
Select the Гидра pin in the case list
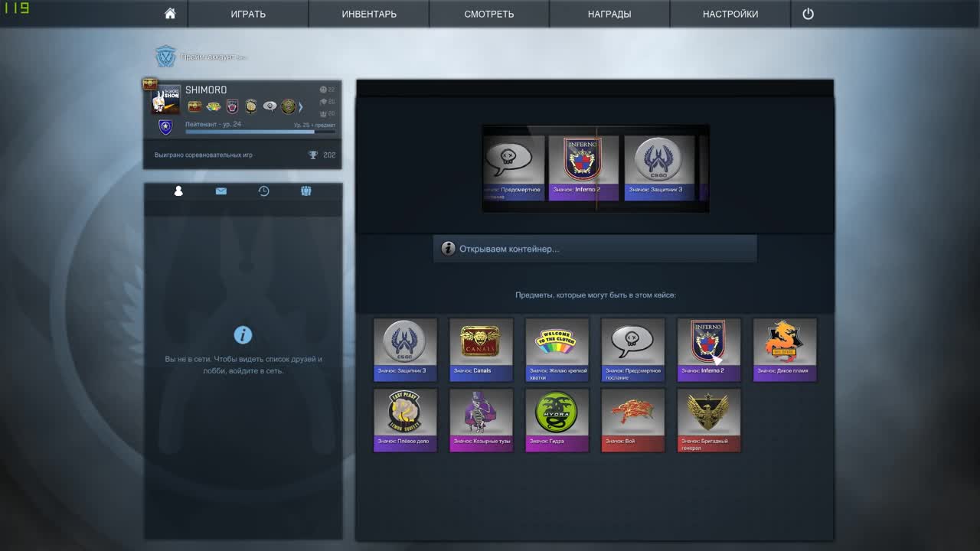pos(557,420)
